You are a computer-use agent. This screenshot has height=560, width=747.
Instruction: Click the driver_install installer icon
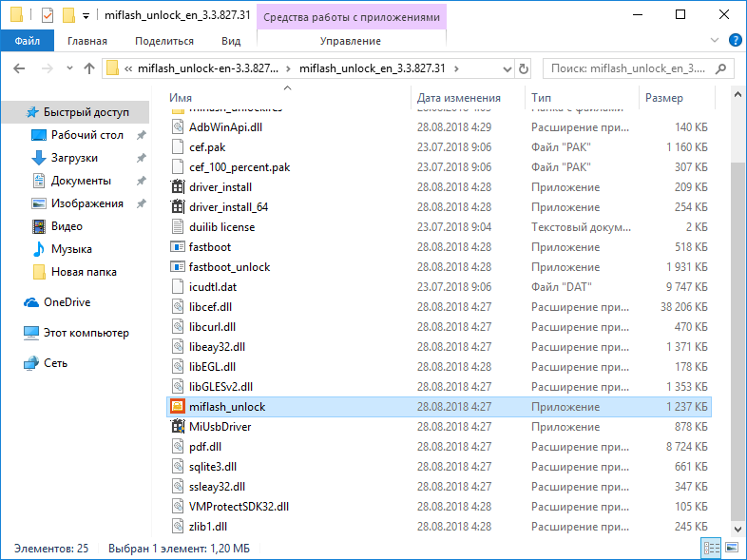click(177, 187)
